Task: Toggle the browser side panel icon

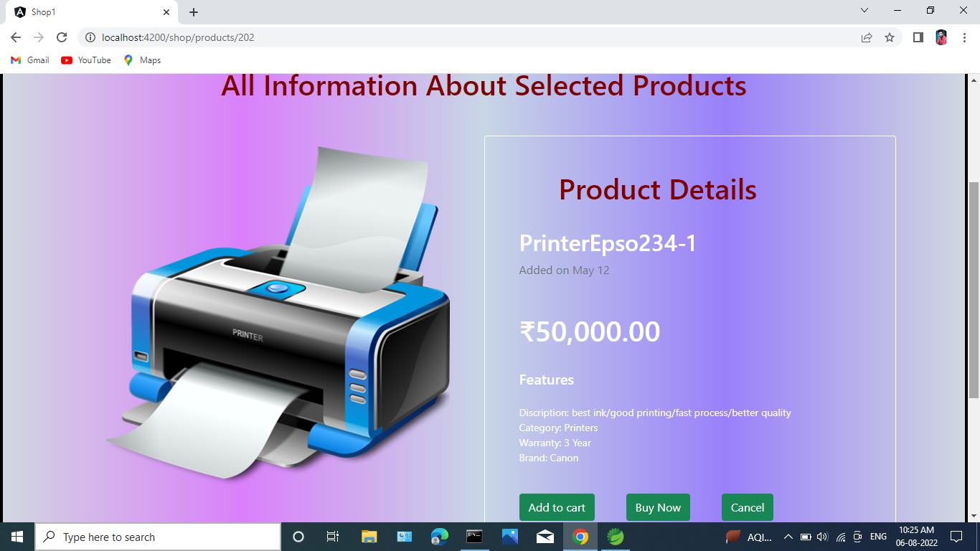Action: 918,37
